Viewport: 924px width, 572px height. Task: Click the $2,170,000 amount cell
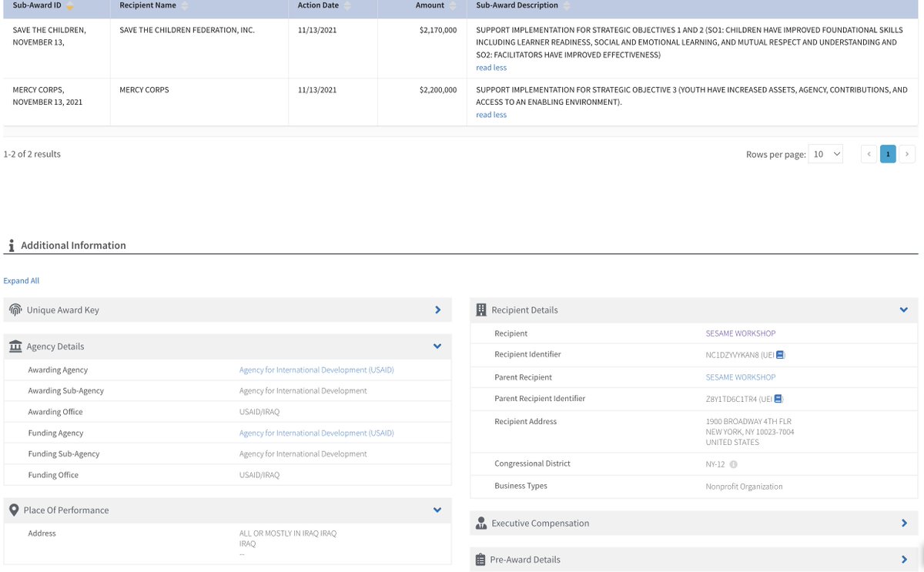pyautogui.click(x=438, y=30)
